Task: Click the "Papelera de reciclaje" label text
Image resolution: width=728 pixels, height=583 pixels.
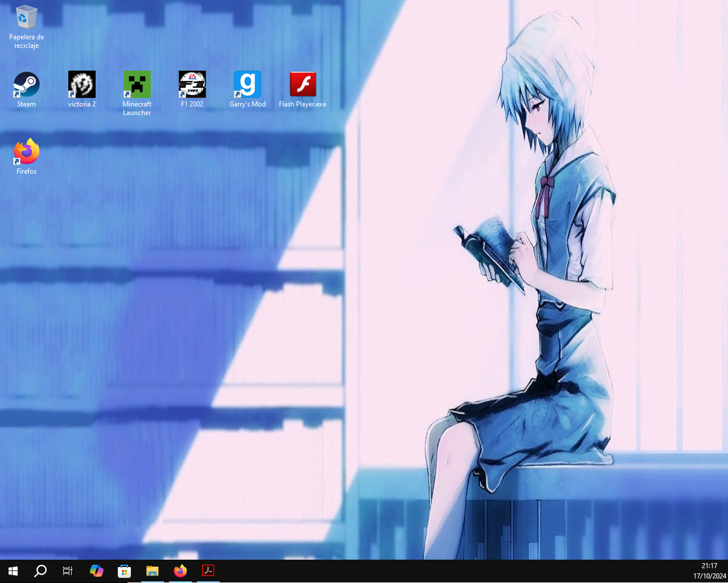Action: (x=26, y=42)
